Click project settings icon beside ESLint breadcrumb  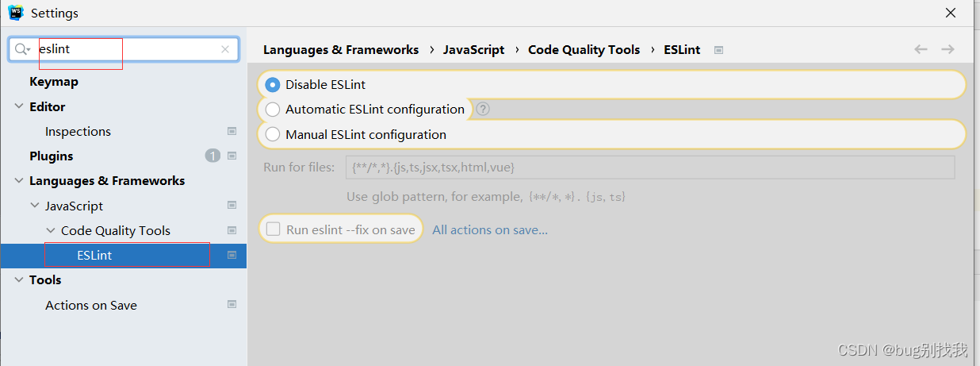718,49
